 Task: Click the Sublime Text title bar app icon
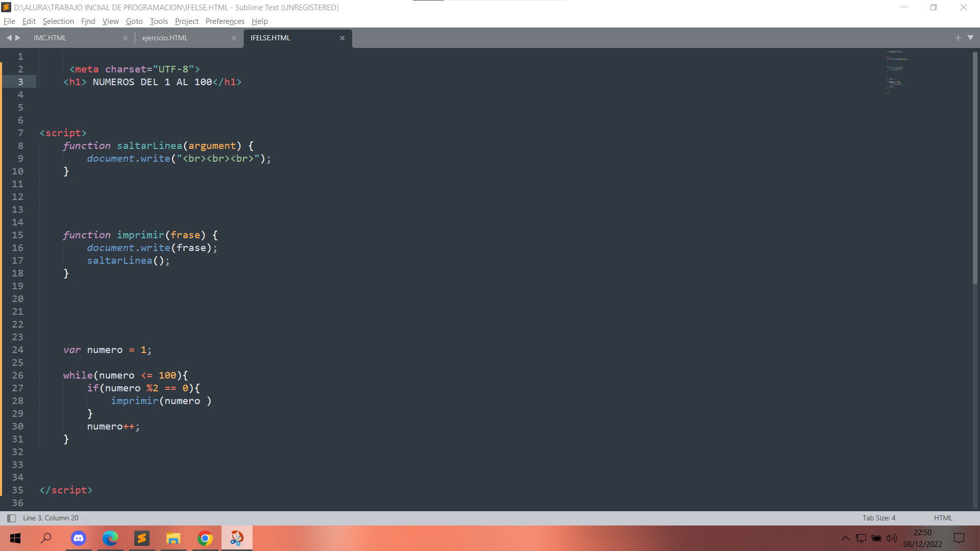[x=7, y=7]
